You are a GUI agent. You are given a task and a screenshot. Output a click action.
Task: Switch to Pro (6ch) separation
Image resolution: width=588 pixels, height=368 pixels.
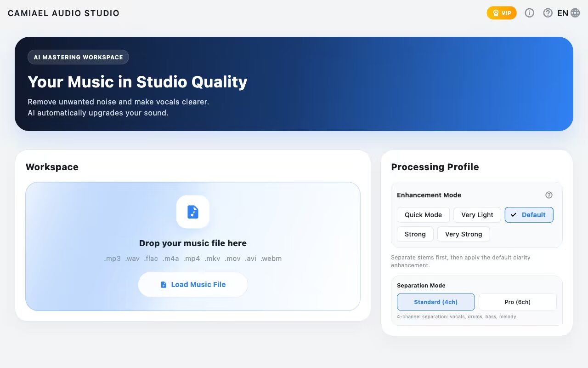coord(518,302)
